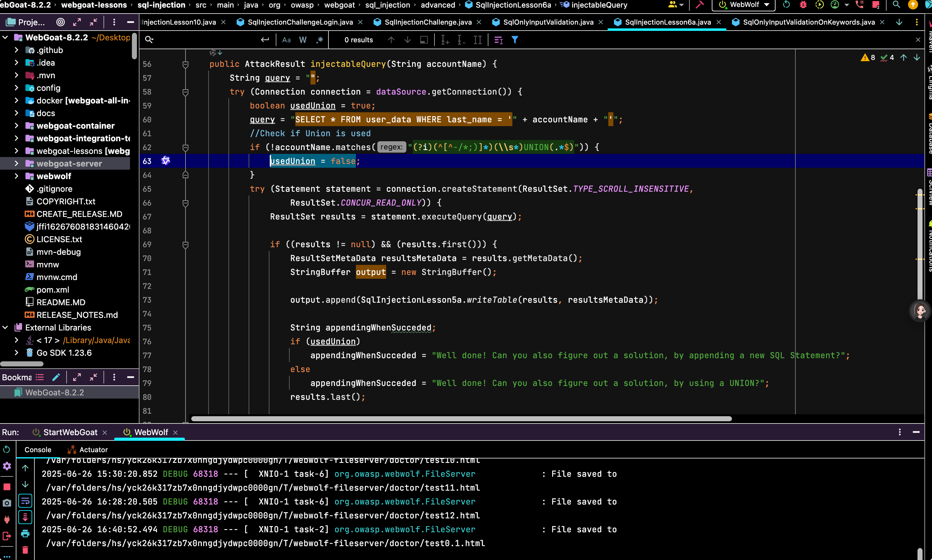Switch to SqlOnlyInputValidation.java tab
The height and width of the screenshot is (560, 932).
click(x=548, y=22)
